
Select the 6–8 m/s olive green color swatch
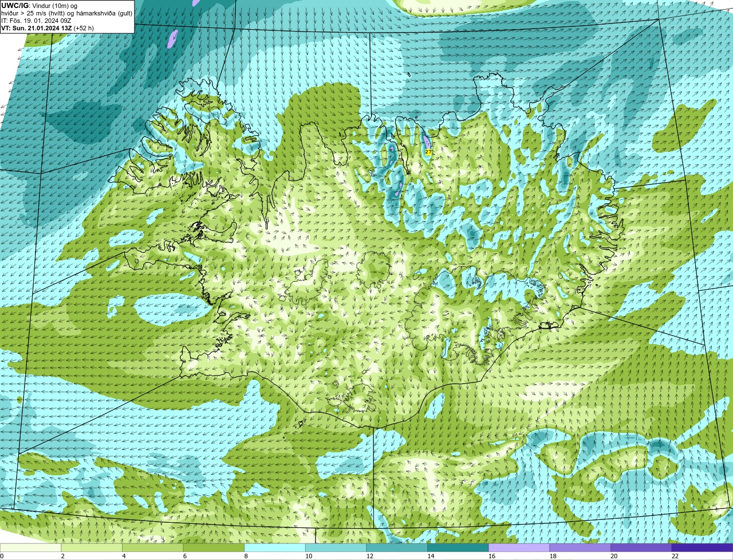214,547
